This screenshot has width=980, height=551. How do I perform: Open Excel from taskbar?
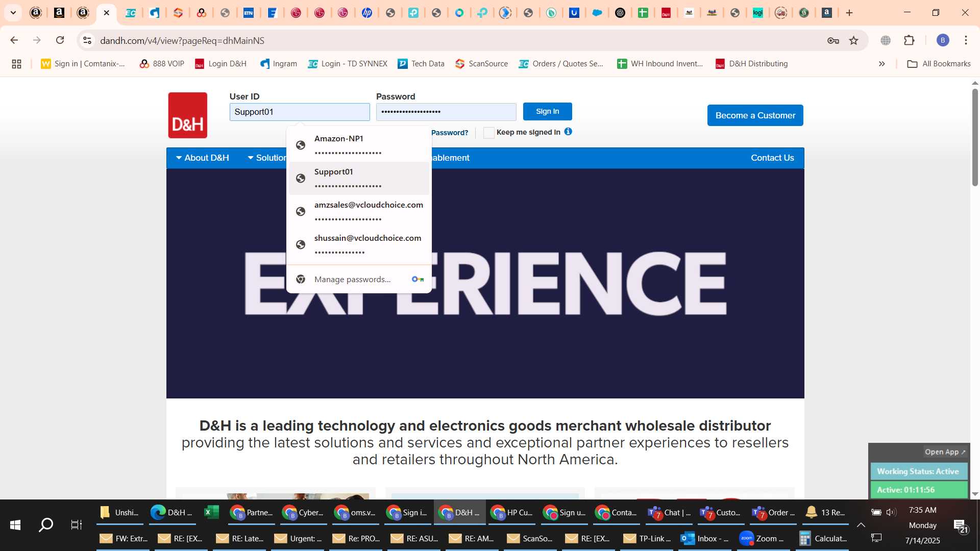(x=211, y=512)
